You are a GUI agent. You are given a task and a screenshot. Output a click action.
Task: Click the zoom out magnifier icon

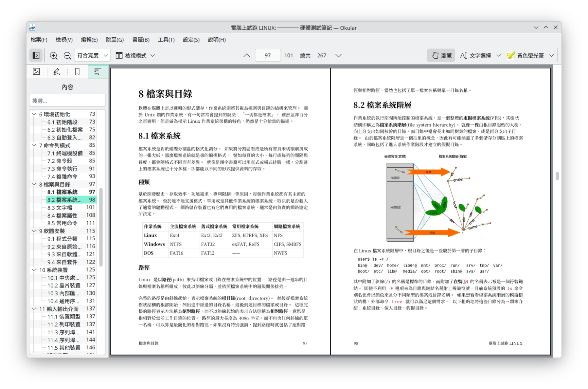pyautogui.click(x=67, y=56)
